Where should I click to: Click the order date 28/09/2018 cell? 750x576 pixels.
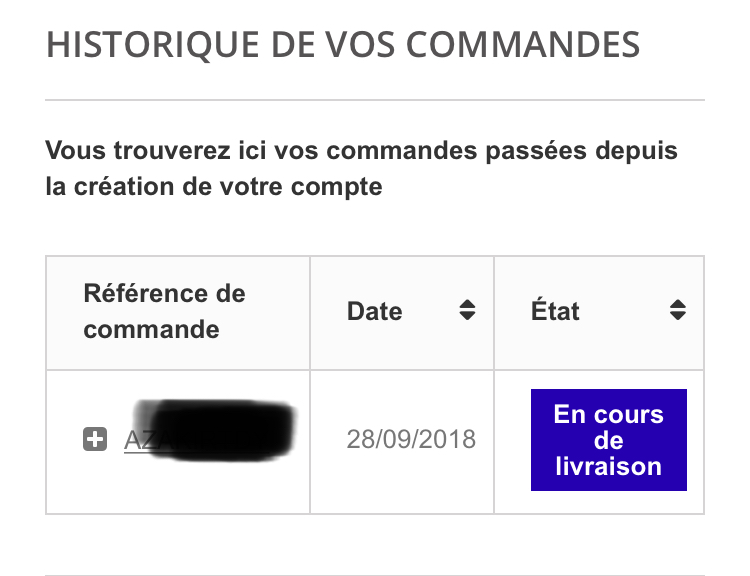pos(411,439)
